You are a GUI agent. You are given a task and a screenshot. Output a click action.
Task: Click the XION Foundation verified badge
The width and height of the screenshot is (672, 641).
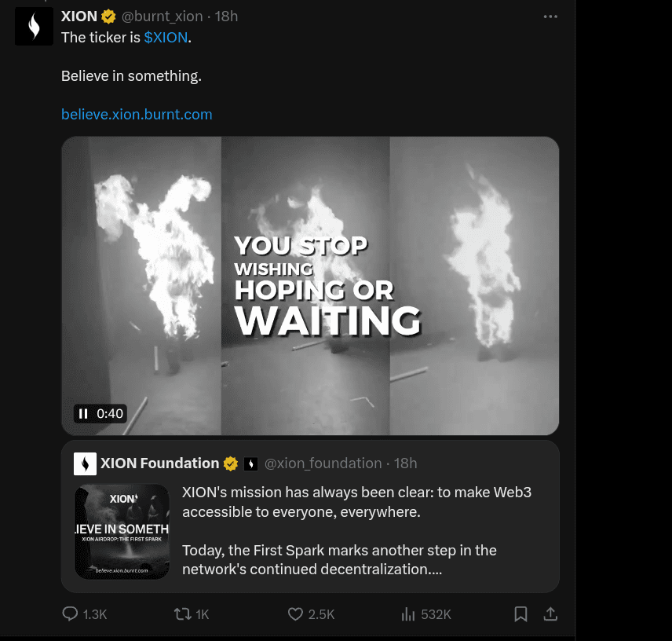click(x=231, y=463)
